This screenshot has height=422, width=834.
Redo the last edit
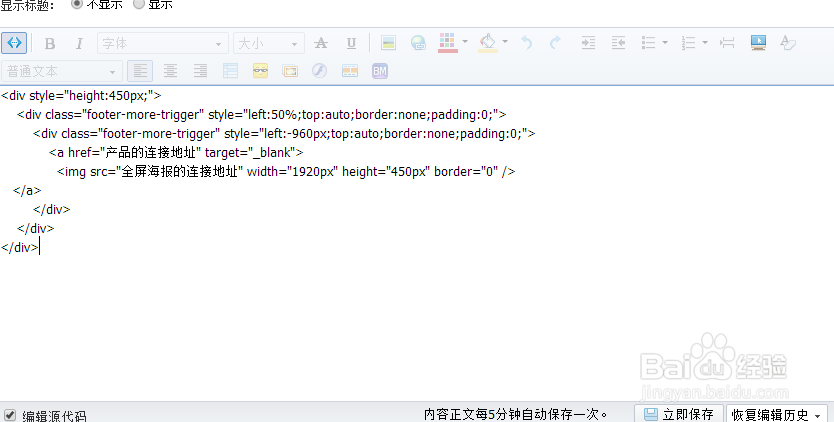[x=555, y=43]
